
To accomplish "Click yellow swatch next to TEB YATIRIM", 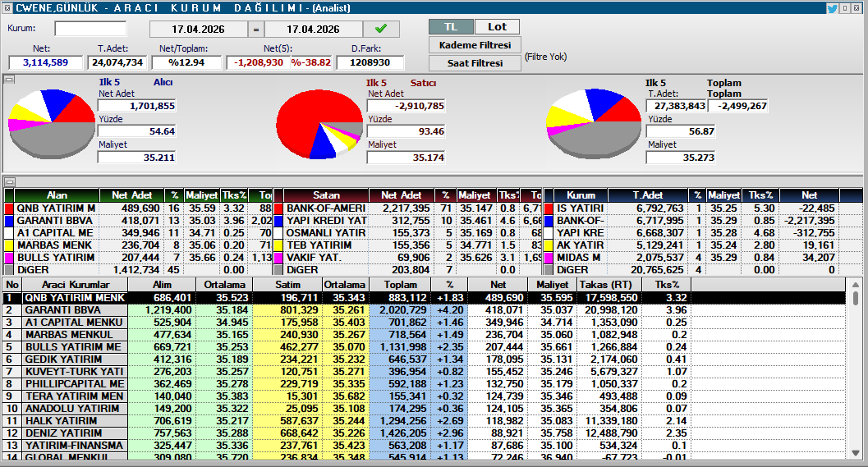I will 278,245.
